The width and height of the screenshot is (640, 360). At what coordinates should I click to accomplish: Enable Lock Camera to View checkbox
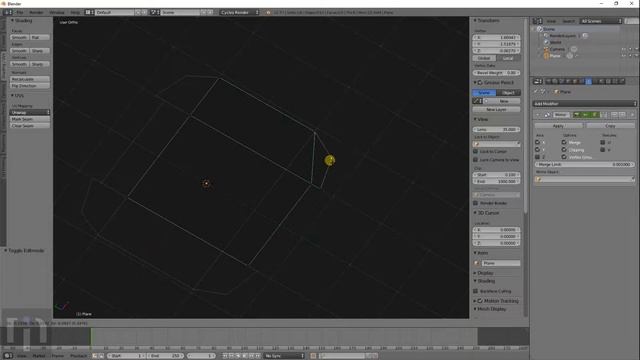(476, 160)
